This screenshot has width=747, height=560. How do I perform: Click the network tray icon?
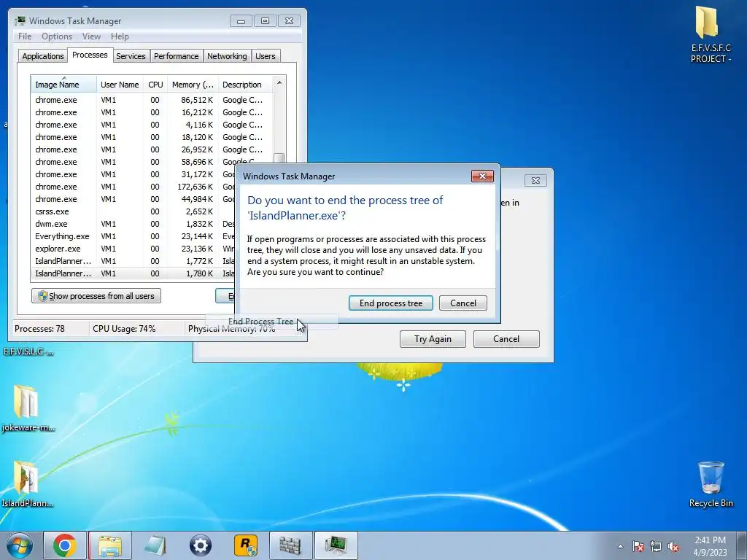pos(656,546)
